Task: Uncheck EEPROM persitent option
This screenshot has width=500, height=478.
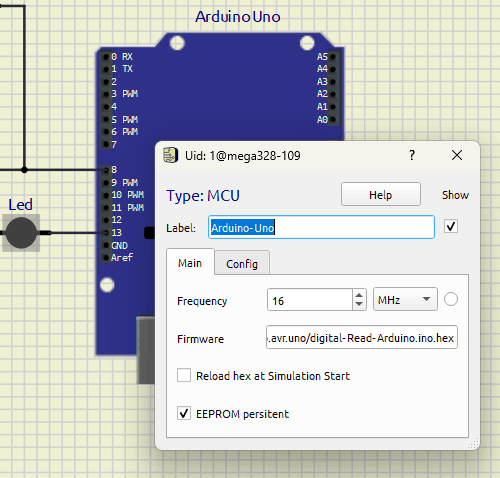Action: click(x=184, y=413)
